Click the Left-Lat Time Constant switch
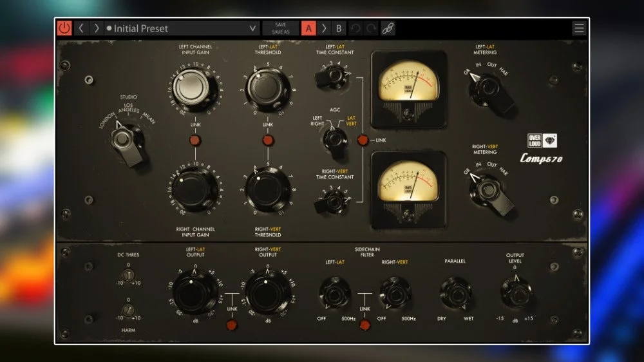Screen dimensions: 644x362 click(x=333, y=77)
